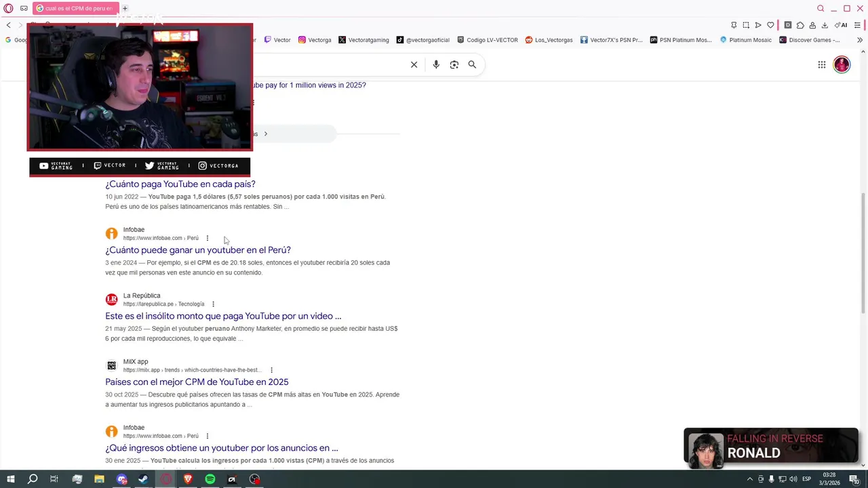
Task: Click the Google search magnifier button
Action: 472,64
